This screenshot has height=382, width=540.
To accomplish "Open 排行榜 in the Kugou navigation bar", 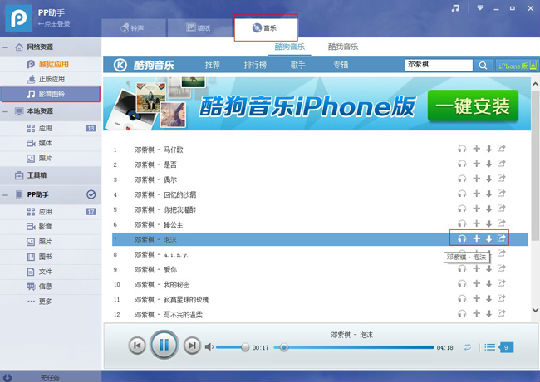I will 255,65.
